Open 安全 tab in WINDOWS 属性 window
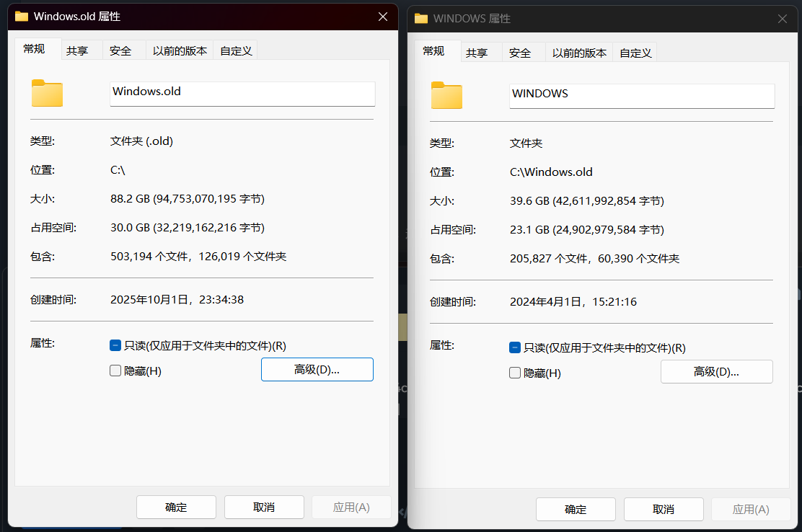The image size is (802, 532). [x=520, y=53]
